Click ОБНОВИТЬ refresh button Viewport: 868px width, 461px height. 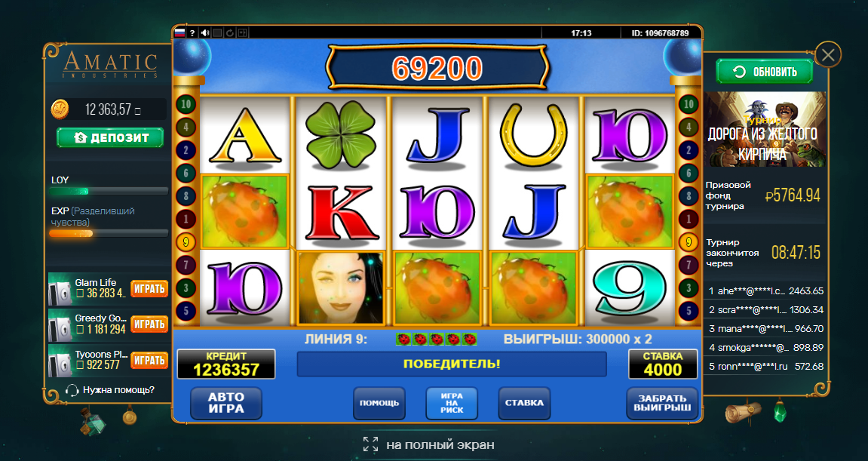click(764, 72)
